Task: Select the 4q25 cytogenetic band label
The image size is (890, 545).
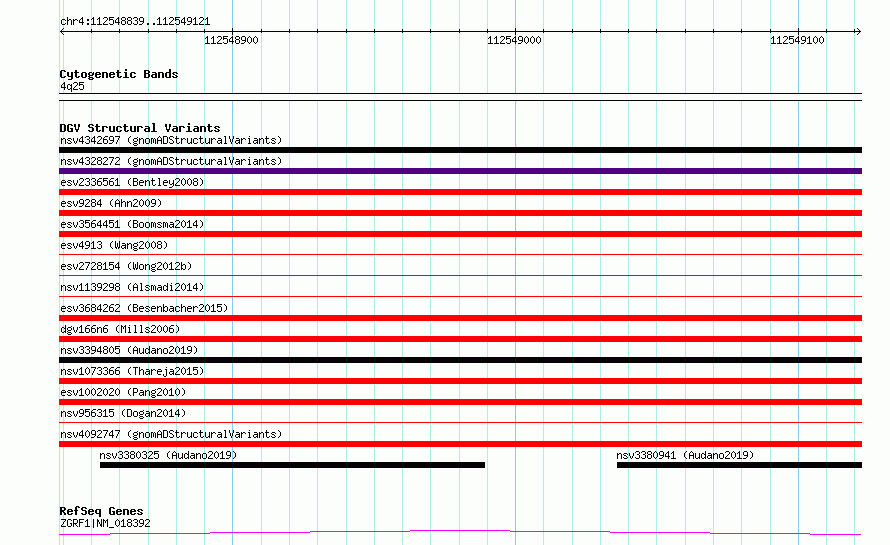Action: [x=72, y=86]
